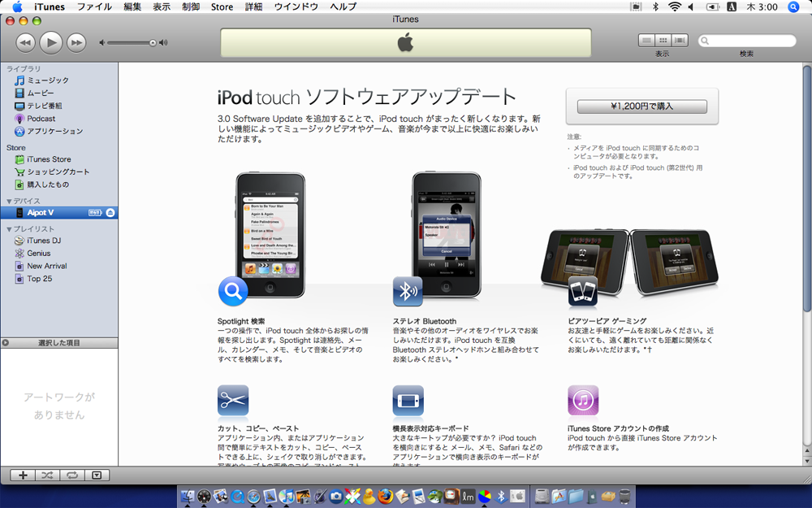The width and height of the screenshot is (812, 508).
Task: Switch to list view
Action: pyautogui.click(x=646, y=41)
